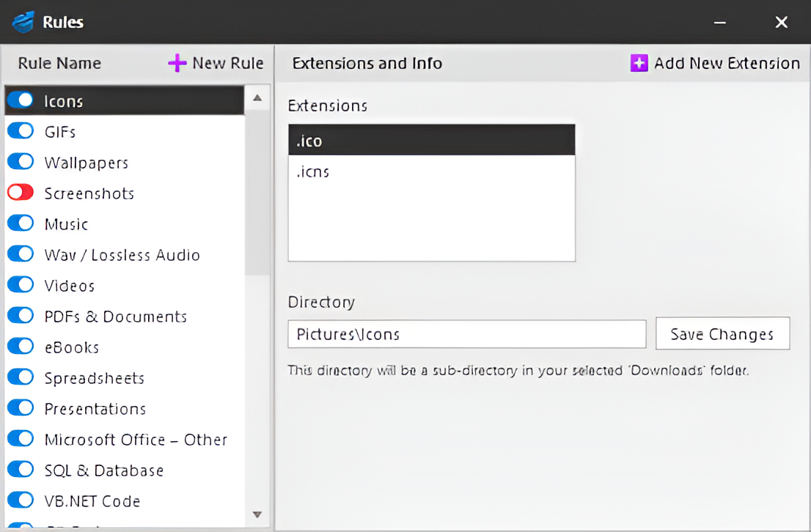Image resolution: width=811 pixels, height=532 pixels.
Task: Click the app logo in title bar
Action: click(23, 22)
